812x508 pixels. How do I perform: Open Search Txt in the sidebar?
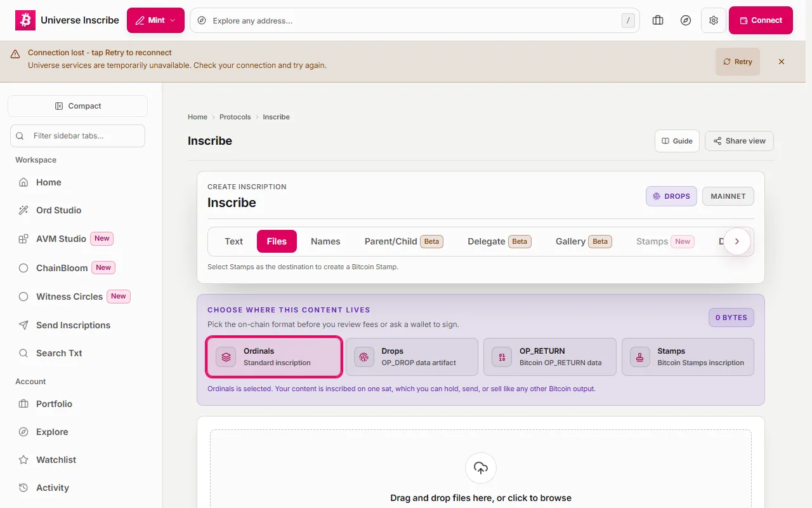point(81,353)
